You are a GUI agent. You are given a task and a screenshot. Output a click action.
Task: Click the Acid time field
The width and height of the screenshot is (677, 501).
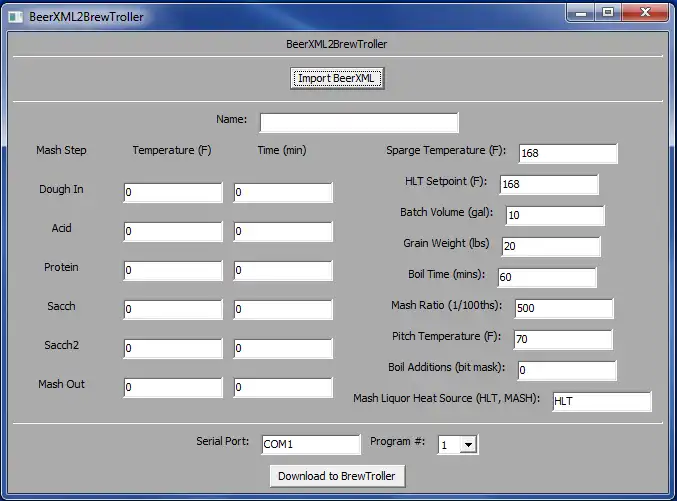coord(283,231)
